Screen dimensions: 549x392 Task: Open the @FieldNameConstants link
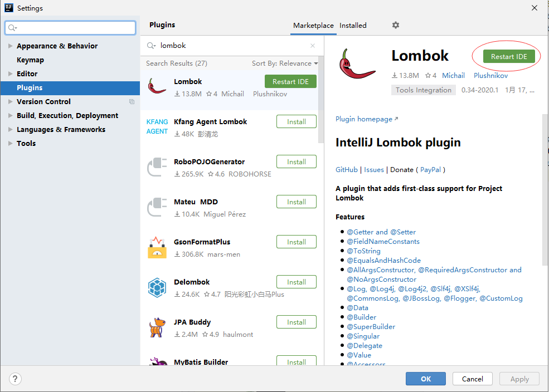383,241
